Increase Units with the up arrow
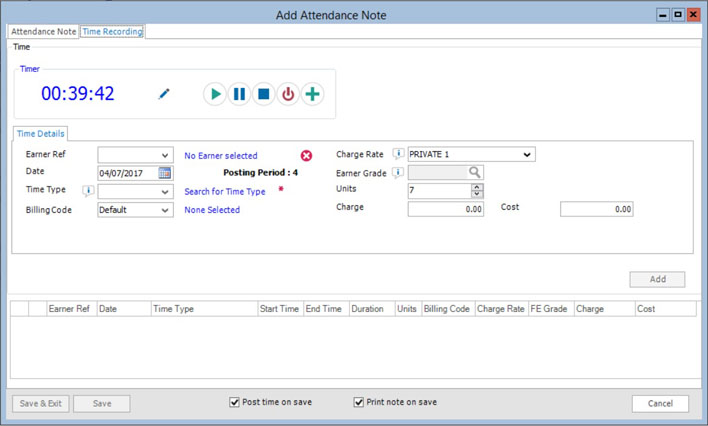The height and width of the screenshot is (426, 708). [x=477, y=187]
